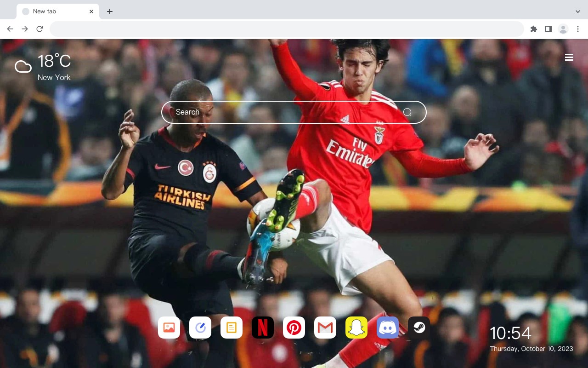Toggle the browser side panel
This screenshot has height=368, width=588.
click(548, 29)
